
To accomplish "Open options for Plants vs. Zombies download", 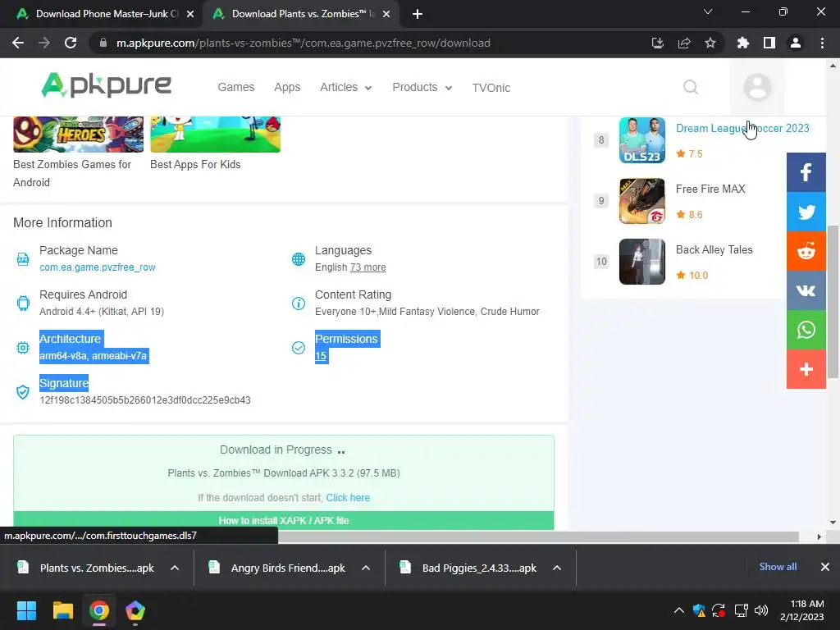I will click(175, 568).
